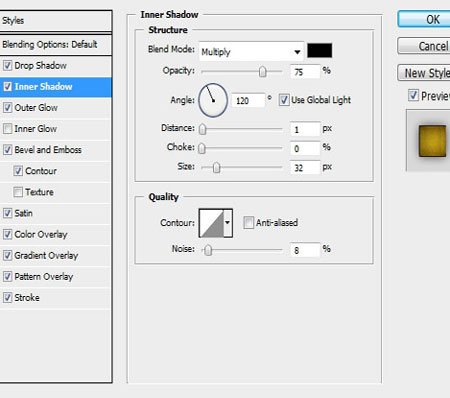Open the Gradient Overlay settings
Image resolution: width=450 pixels, height=398 pixels.
point(46,256)
